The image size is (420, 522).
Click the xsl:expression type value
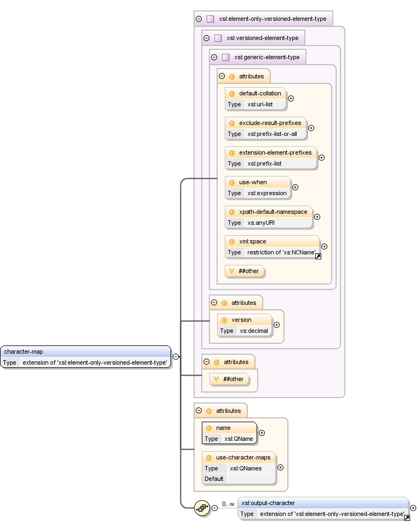tap(267, 194)
